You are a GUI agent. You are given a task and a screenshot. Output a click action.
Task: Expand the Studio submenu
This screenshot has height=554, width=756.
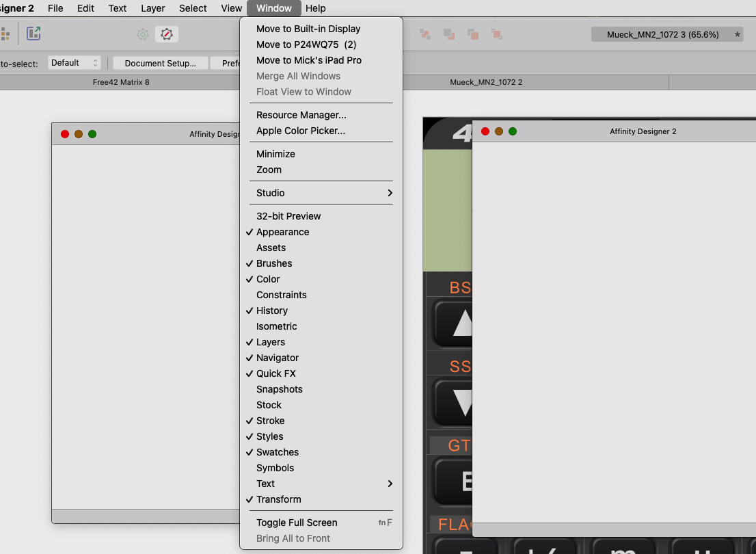click(x=321, y=193)
